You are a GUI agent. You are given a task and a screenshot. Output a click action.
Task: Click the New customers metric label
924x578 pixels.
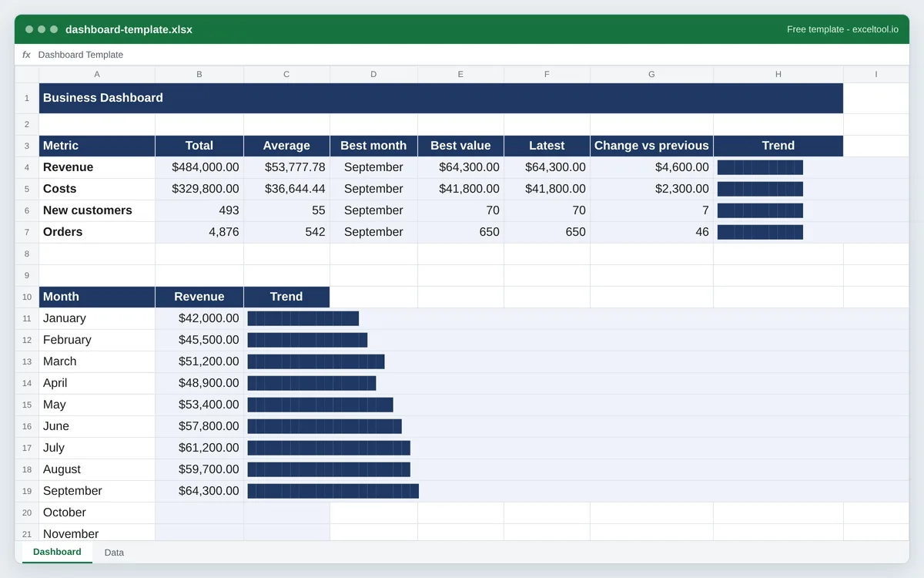97,210
